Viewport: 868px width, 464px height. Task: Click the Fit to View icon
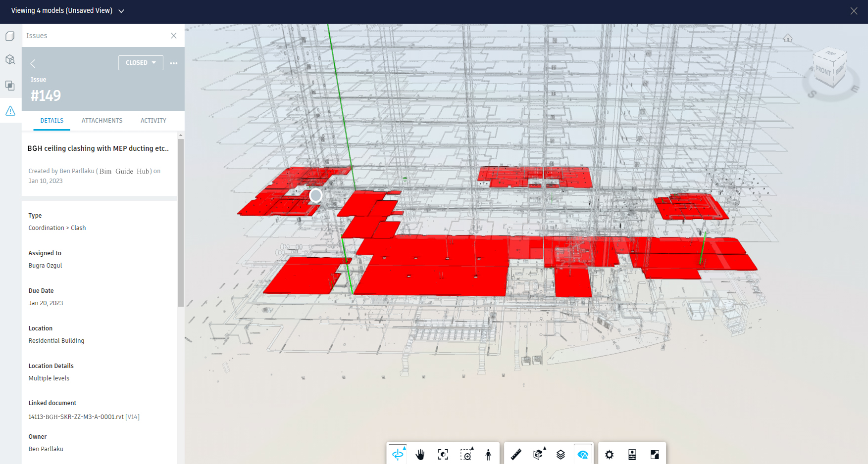(443, 454)
